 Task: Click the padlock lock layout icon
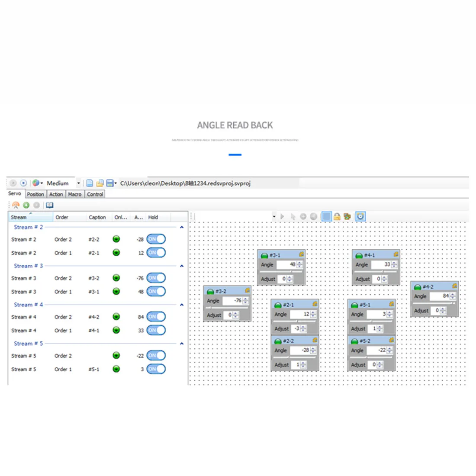click(337, 216)
